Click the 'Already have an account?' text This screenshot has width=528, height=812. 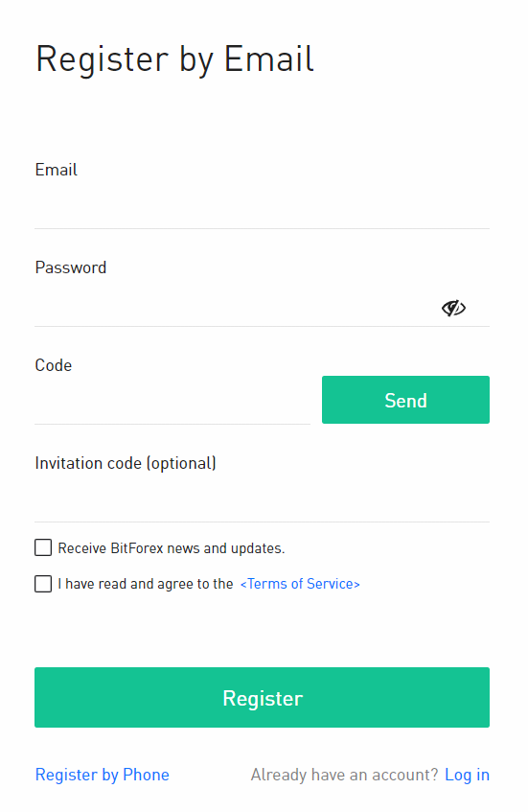coord(345,775)
